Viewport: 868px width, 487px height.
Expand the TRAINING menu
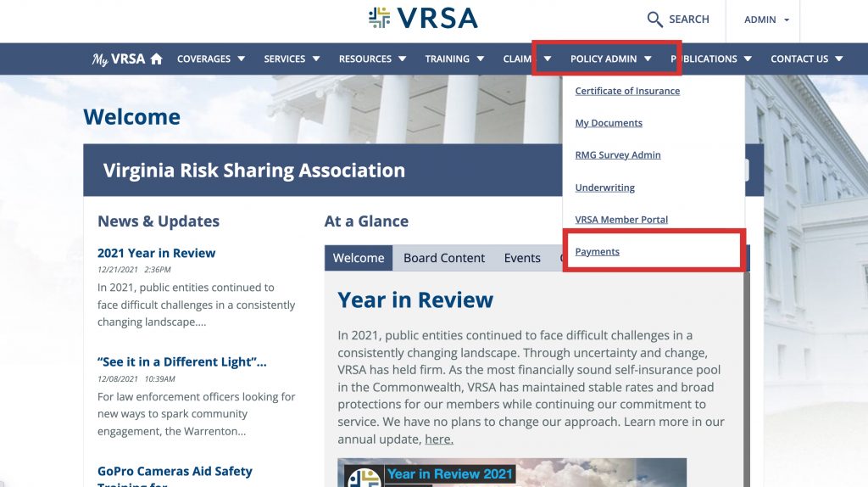point(454,59)
